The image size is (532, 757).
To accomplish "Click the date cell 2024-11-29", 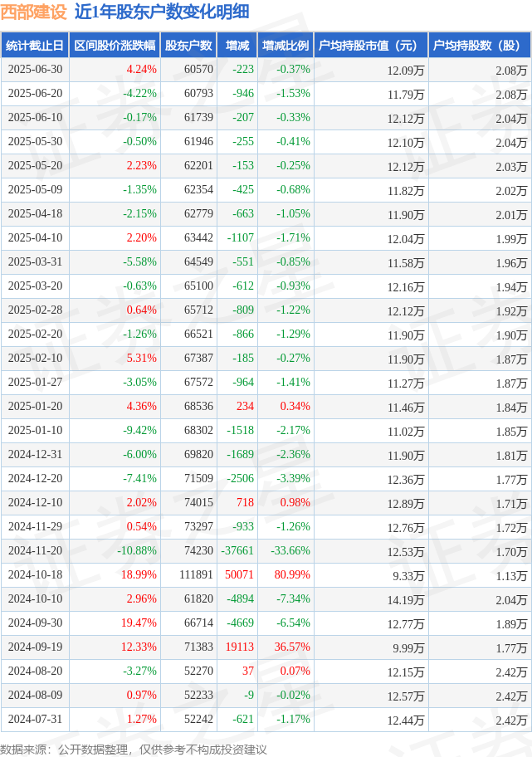I will pos(35,527).
